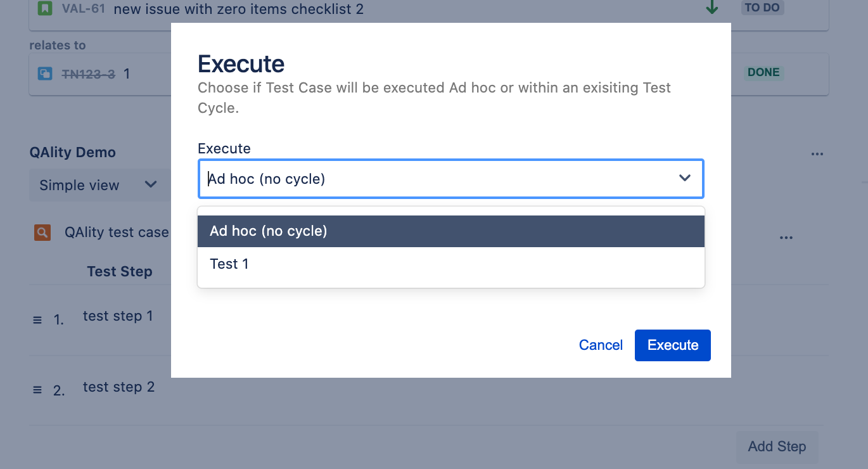This screenshot has height=469, width=868.
Task: Expand the Simple view dropdown
Action: pyautogui.click(x=98, y=185)
